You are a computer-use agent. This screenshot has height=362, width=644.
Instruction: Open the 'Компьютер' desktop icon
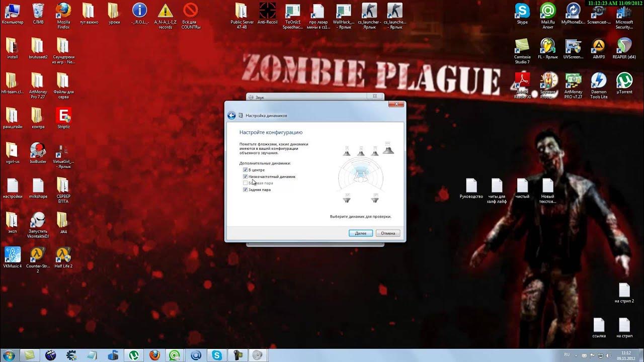[13, 14]
